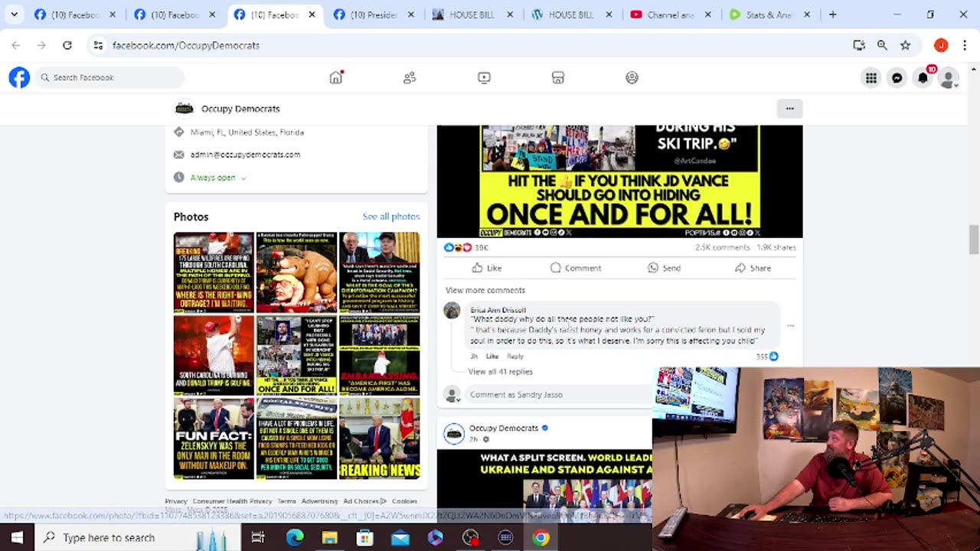Open the 2.5K comments link
This screenshot has width=980, height=551.
pos(723,248)
